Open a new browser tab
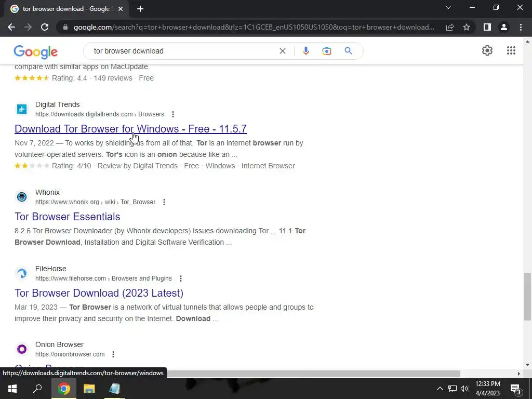532x399 pixels. pos(140,9)
